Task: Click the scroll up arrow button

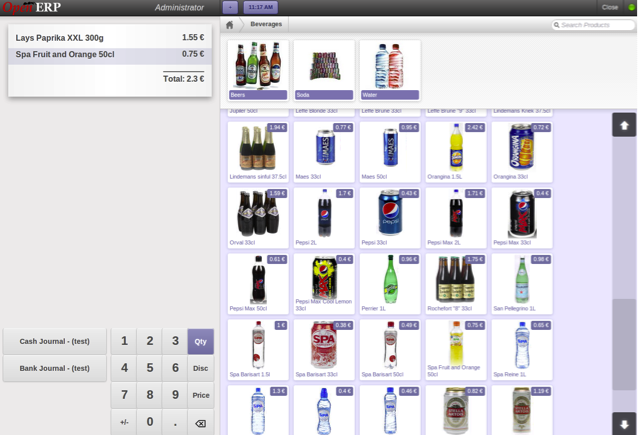Action: 624,125
